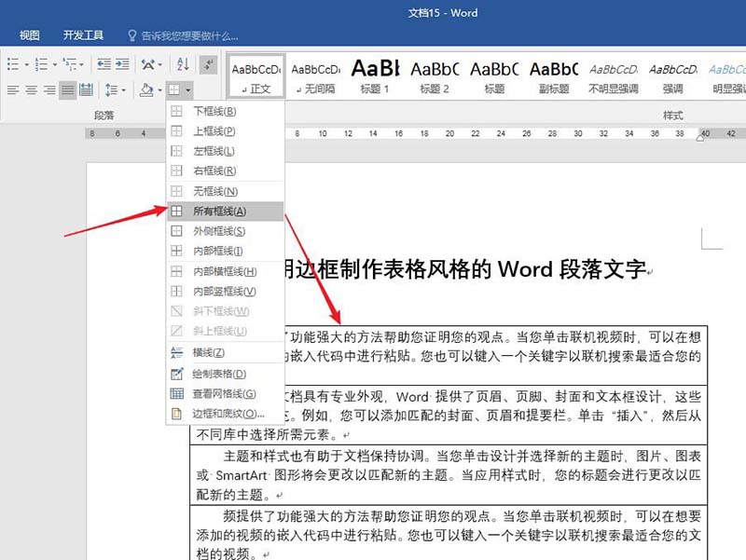Click the distributed alignment icon

(x=86, y=90)
